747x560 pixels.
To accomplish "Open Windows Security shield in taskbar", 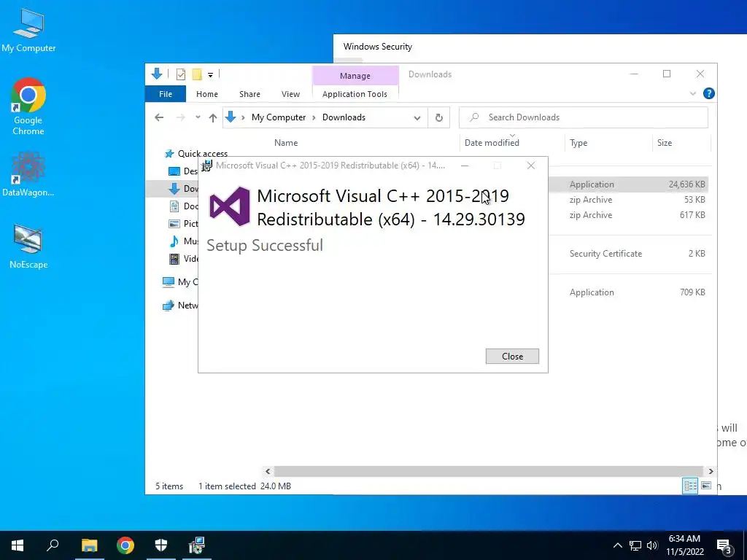I will pyautogui.click(x=161, y=545).
